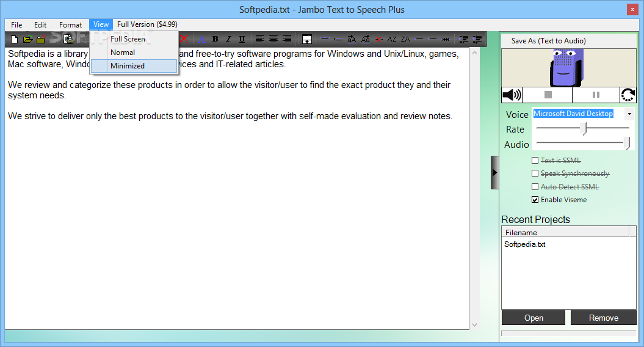Click the View menu
Image resolution: width=644 pixels, height=347 pixels.
101,24
